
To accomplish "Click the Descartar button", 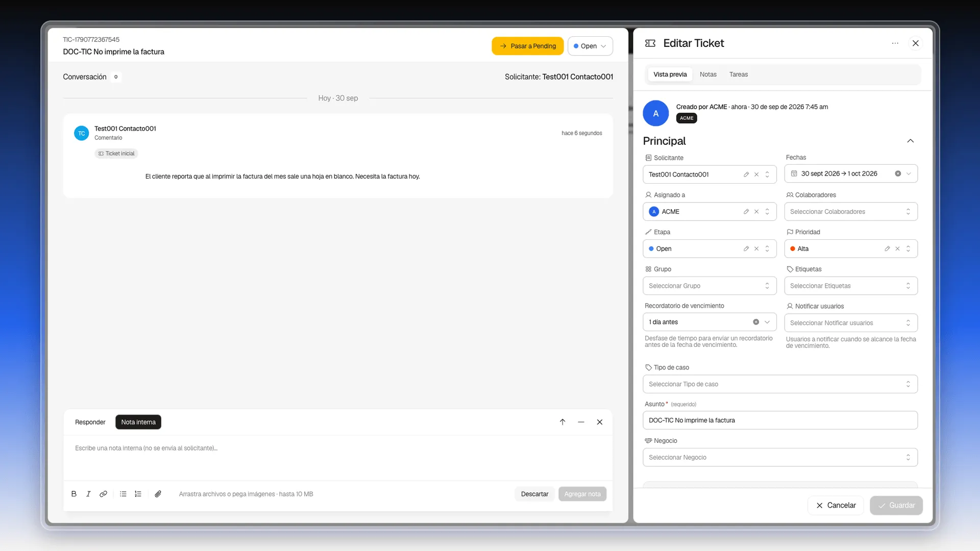I will click(534, 494).
